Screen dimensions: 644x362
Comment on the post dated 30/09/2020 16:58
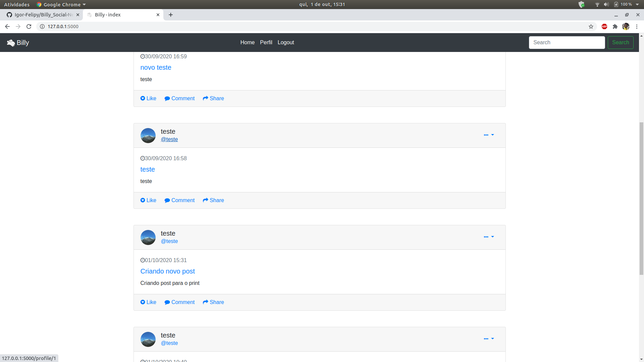179,200
